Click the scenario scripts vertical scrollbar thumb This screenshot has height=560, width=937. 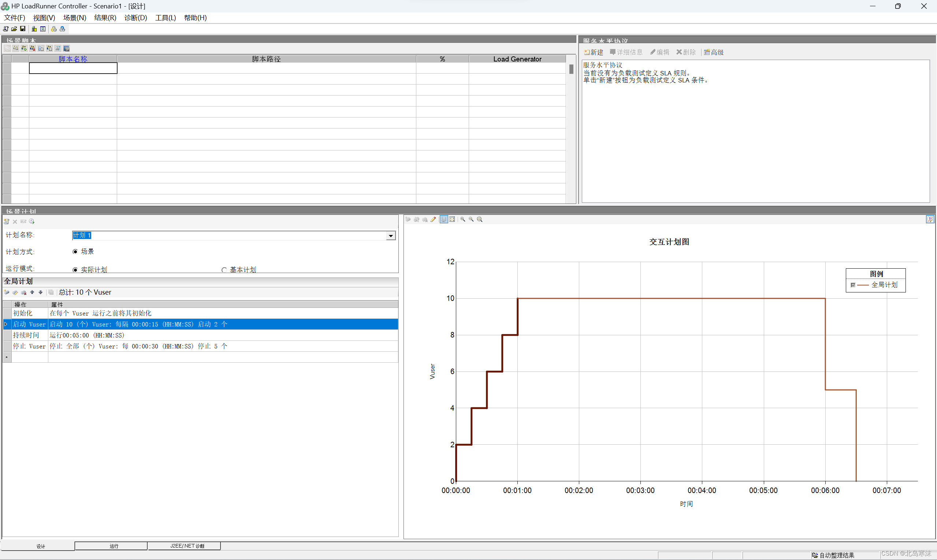coord(571,69)
